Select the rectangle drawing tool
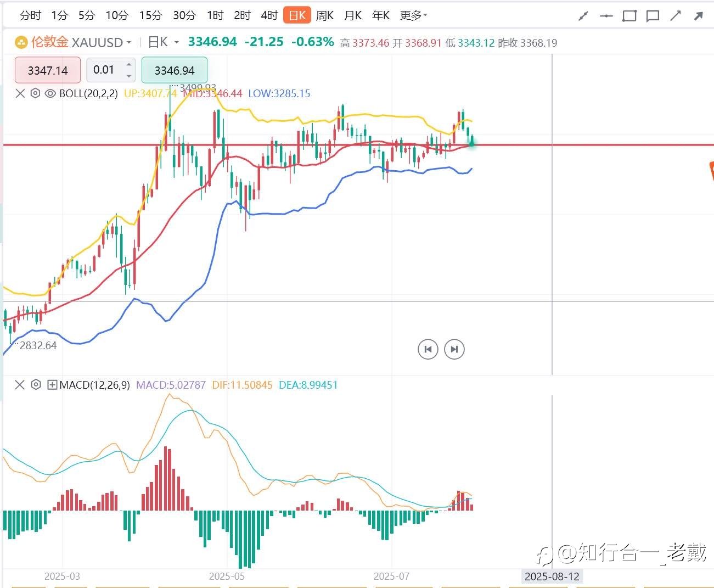The height and width of the screenshot is (588, 714). 629,16
